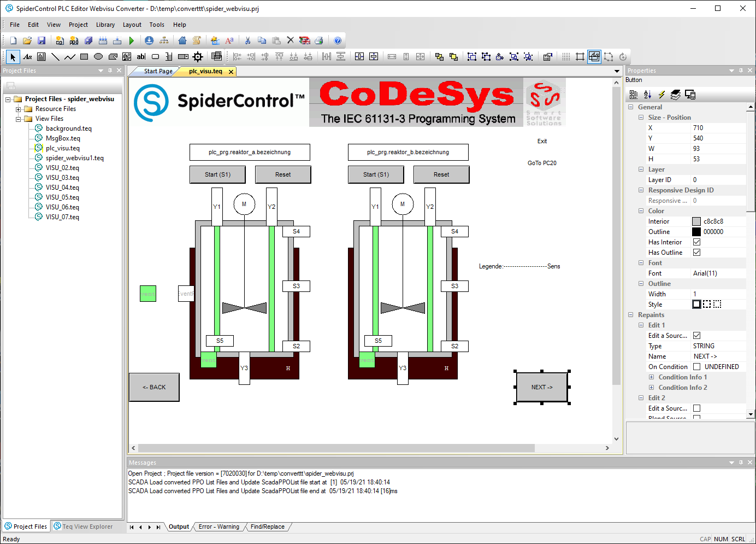Click the Help question mark icon
Viewport: 756px width, 544px height.
tap(338, 40)
